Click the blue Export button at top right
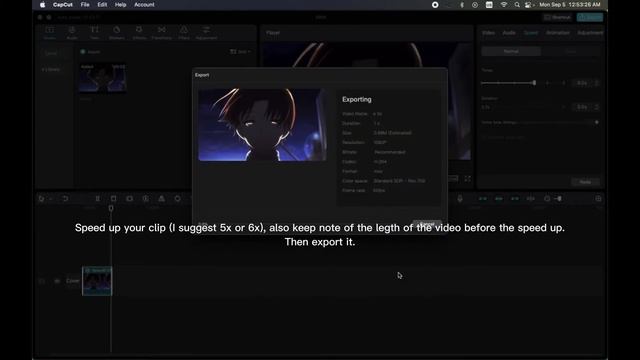Image resolution: width=640 pixels, height=360 pixels. pos(590,17)
